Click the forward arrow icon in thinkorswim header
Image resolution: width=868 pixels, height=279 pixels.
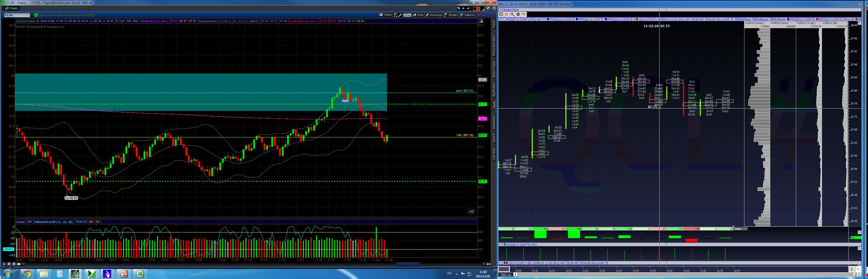pyautogui.click(x=468, y=9)
